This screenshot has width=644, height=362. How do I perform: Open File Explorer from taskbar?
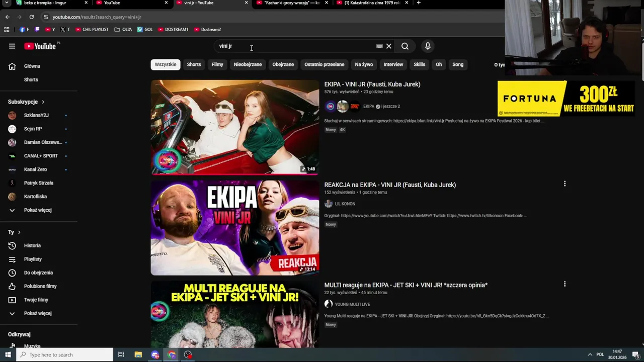[x=138, y=355]
